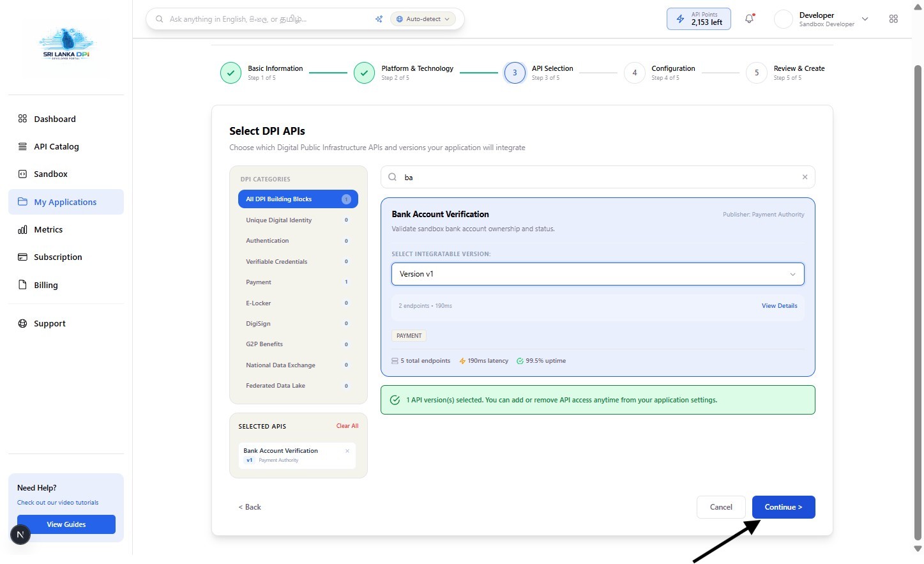Select My Applications in sidebar
924x564 pixels.
pyautogui.click(x=66, y=202)
